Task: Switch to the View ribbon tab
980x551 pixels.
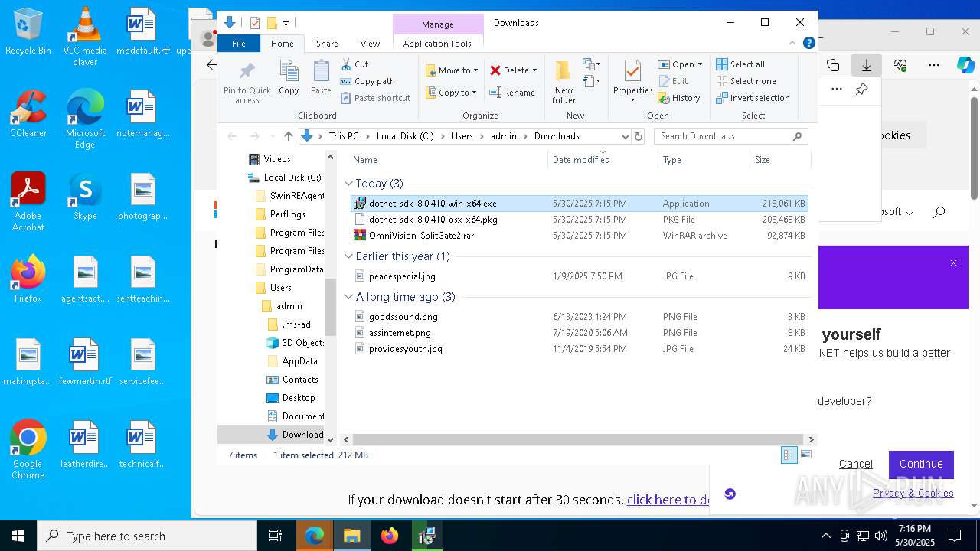Action: coord(370,44)
